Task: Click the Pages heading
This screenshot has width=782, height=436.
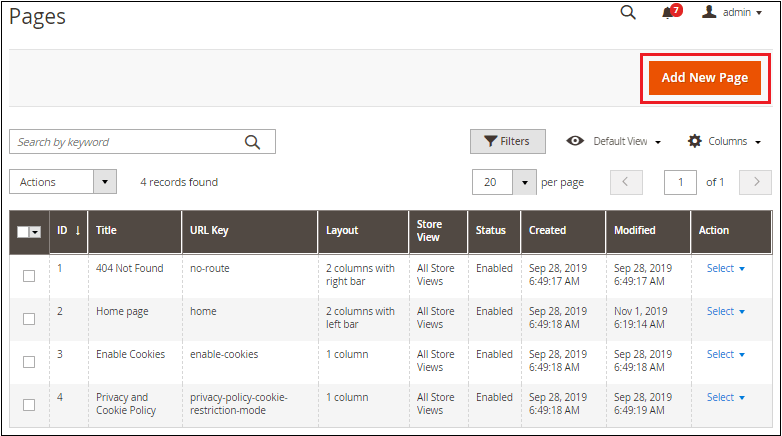Action: point(37,17)
